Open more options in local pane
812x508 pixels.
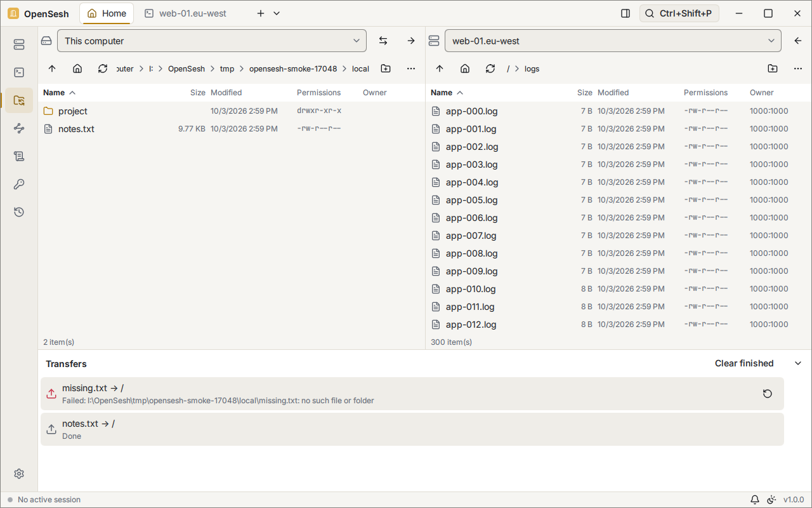(411, 69)
